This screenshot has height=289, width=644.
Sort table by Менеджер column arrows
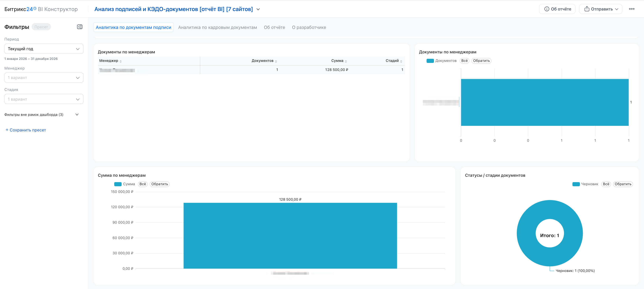(121, 61)
